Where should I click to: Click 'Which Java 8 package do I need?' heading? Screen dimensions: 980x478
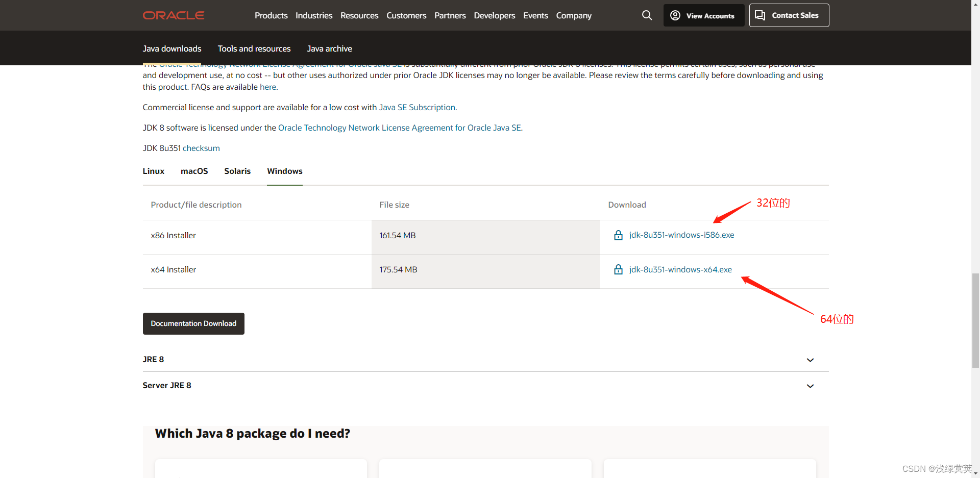[x=253, y=434]
